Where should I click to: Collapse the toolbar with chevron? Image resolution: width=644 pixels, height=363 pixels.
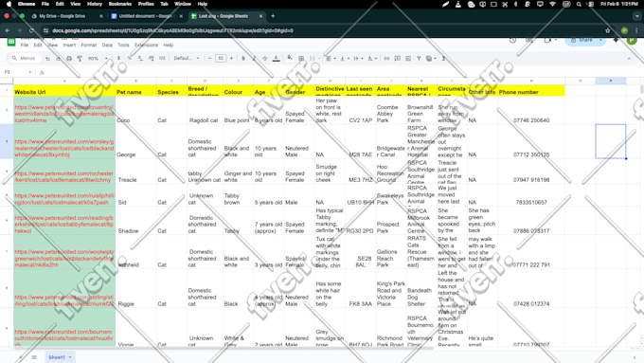coord(629,59)
